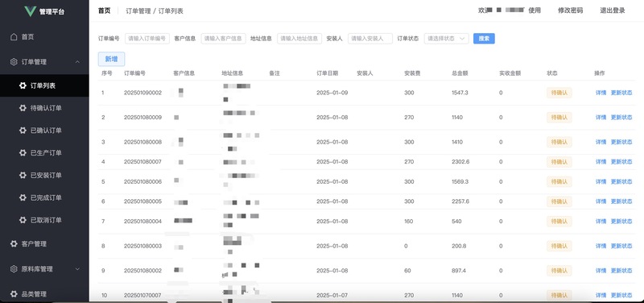
Task: Expand the 原料库管理 menu chevron
Action: [x=77, y=269]
